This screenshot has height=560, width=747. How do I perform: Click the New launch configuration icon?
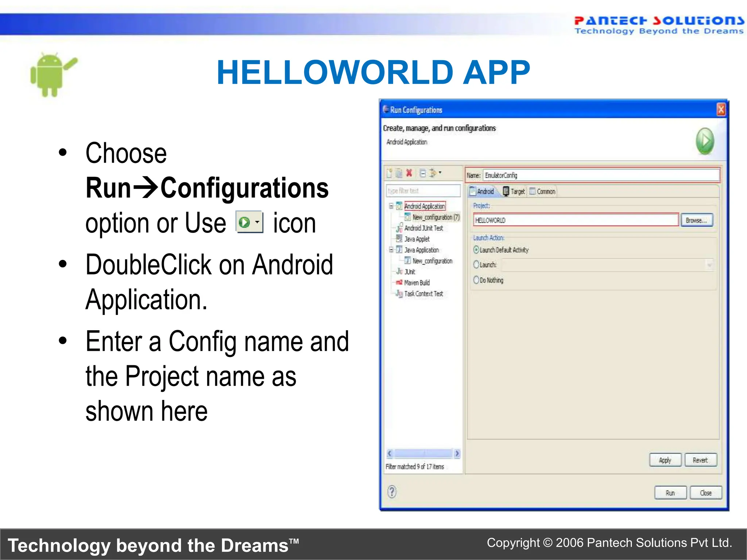point(390,173)
